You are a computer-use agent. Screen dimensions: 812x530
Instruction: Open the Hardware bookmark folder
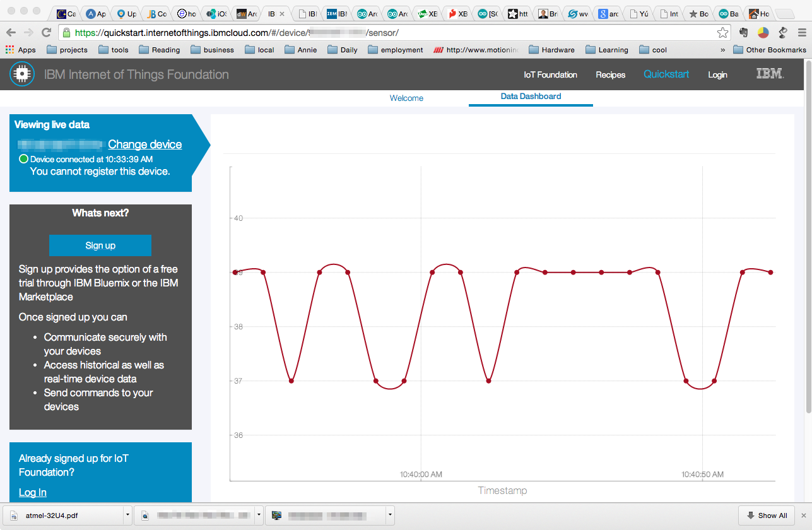[x=551, y=50]
